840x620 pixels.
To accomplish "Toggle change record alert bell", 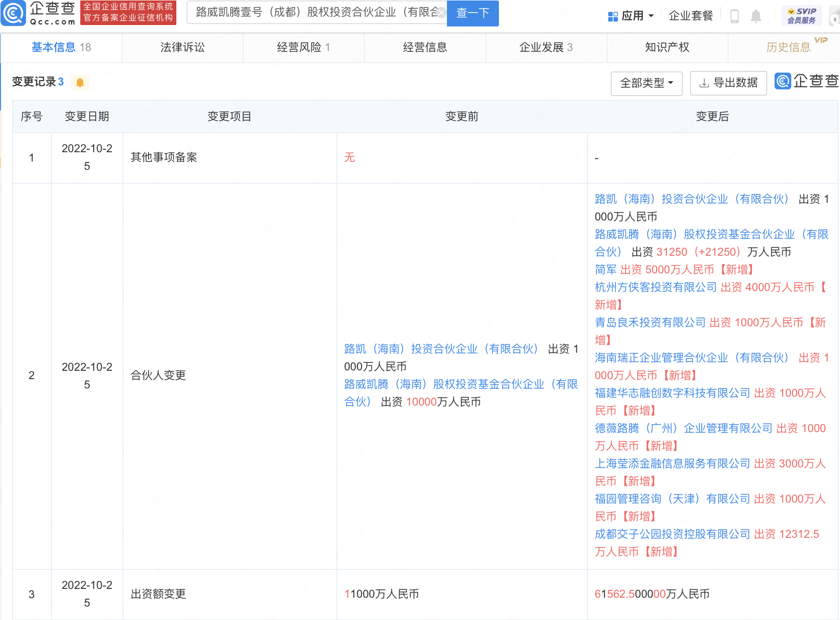I will (80, 83).
